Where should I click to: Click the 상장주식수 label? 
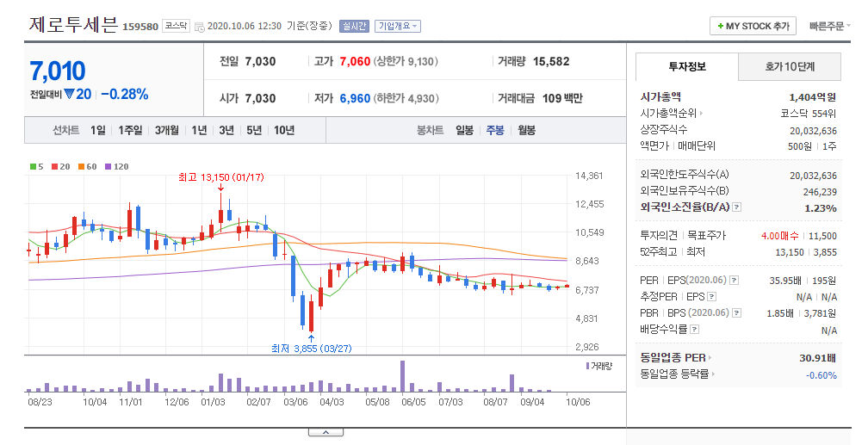(664, 129)
